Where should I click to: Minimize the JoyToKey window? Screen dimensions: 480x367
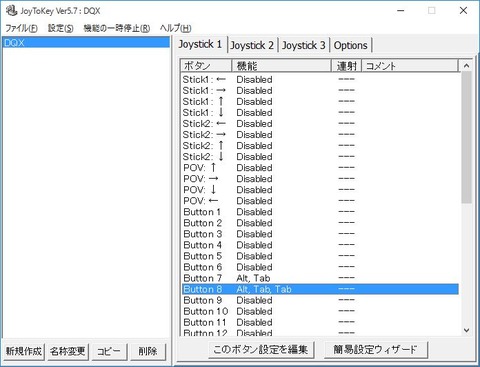[401, 11]
